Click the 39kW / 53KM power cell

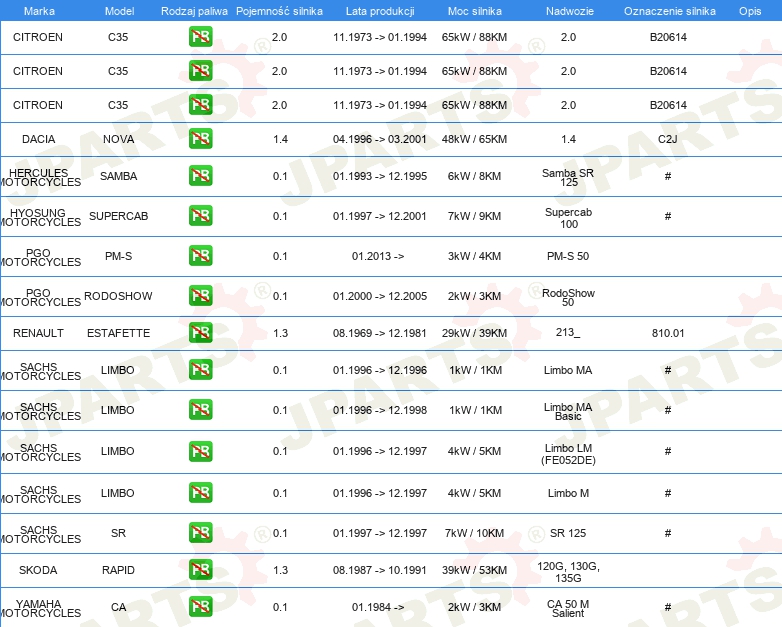(x=474, y=570)
